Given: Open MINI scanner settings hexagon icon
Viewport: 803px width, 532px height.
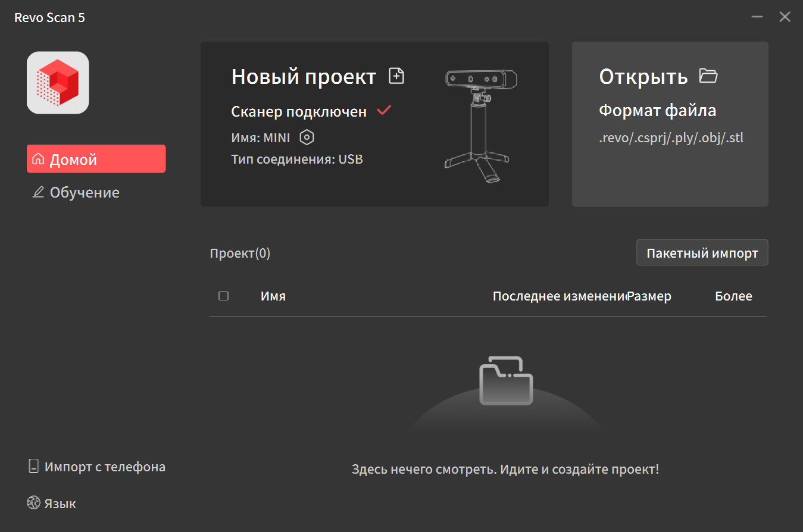Looking at the screenshot, I should tap(307, 137).
